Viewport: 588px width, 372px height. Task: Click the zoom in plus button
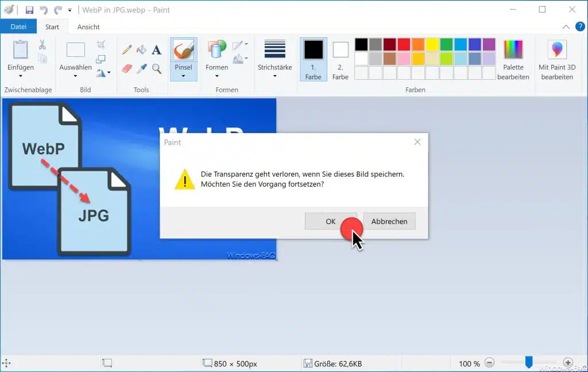click(x=568, y=363)
